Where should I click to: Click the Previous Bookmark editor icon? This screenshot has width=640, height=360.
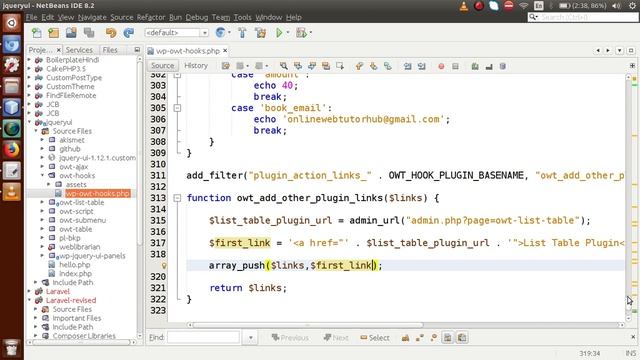359,66
